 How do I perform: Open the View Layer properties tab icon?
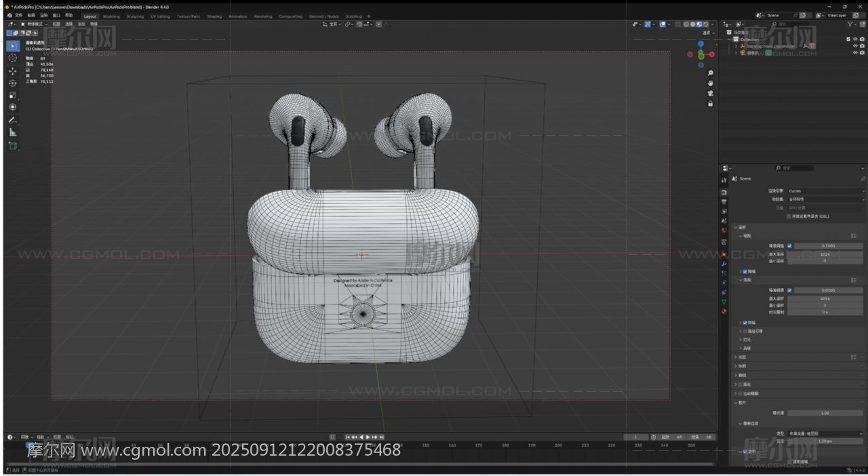(724, 212)
